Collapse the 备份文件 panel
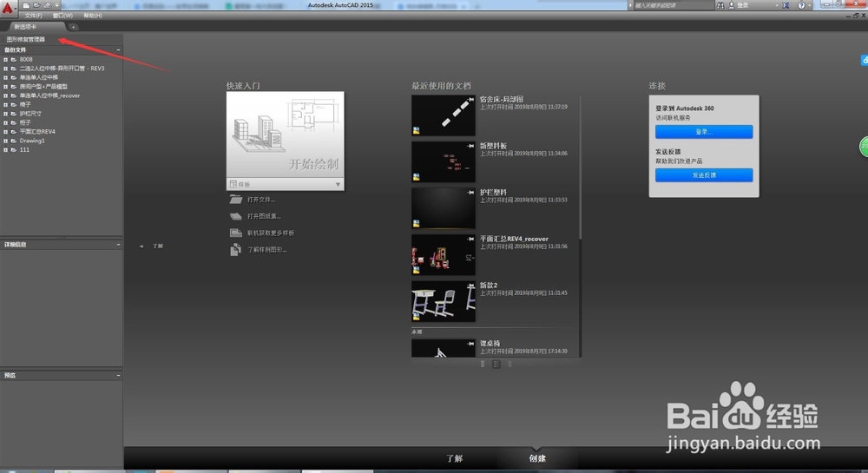Viewport: 868px width, 473px height. pyautogui.click(x=118, y=49)
